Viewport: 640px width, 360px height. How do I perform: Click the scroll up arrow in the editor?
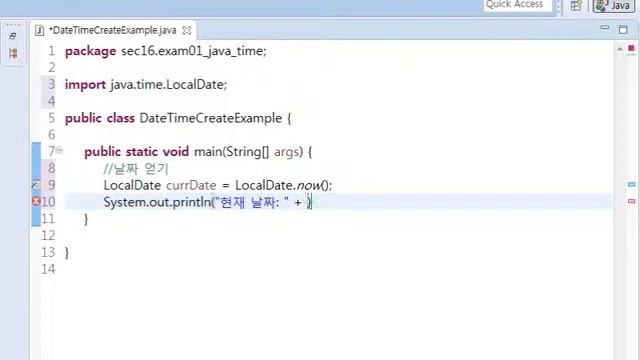click(620, 49)
